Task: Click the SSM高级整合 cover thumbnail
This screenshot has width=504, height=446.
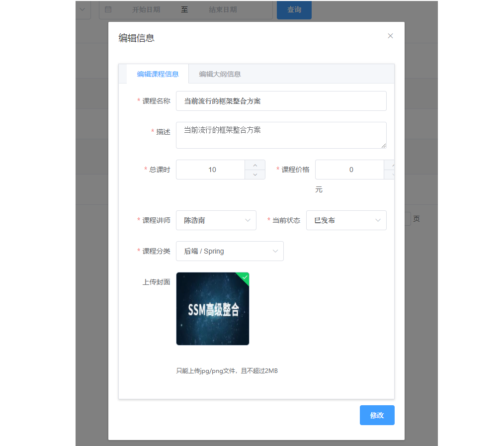Action: point(212,309)
